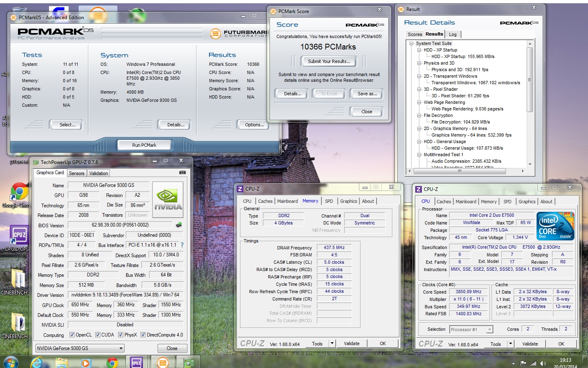Viewport: 588px width, 368px height.
Task: Click the orange PCMark taskbar icon
Action: (x=163, y=362)
